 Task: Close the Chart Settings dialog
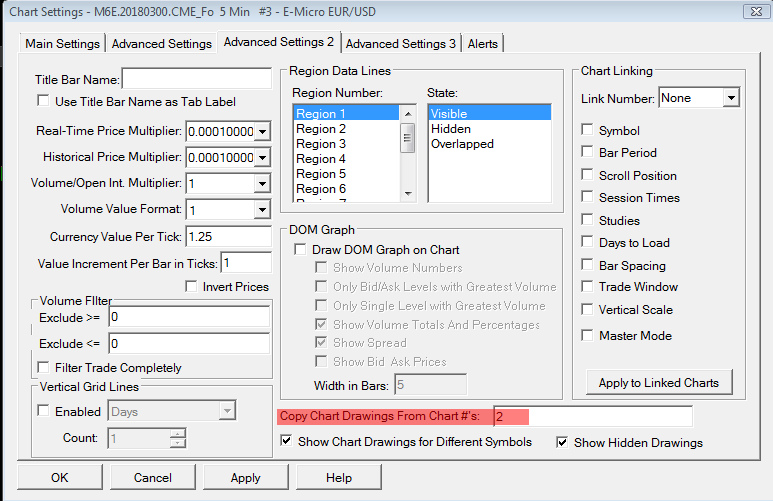(756, 11)
